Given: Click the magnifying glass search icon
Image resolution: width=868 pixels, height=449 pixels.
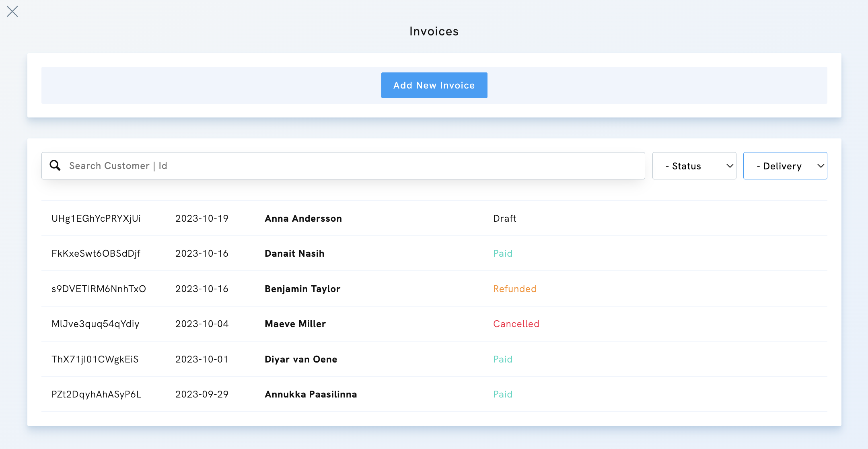Looking at the screenshot, I should point(55,165).
